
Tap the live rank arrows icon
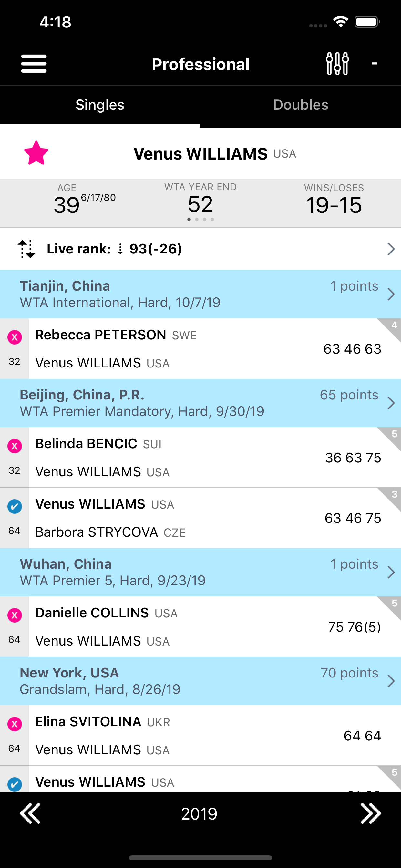click(26, 249)
